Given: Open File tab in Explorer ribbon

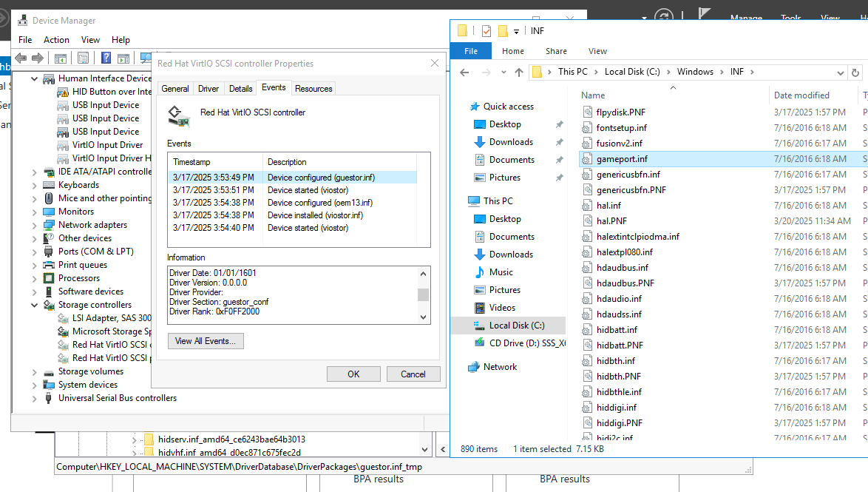Looking at the screenshot, I should (471, 51).
